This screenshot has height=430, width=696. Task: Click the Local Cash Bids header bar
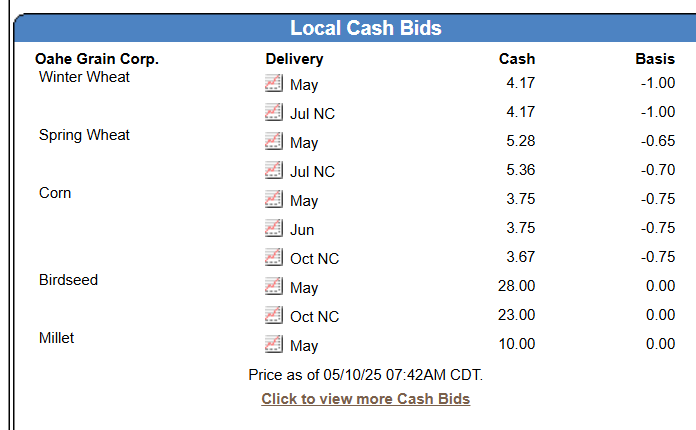[x=365, y=28]
